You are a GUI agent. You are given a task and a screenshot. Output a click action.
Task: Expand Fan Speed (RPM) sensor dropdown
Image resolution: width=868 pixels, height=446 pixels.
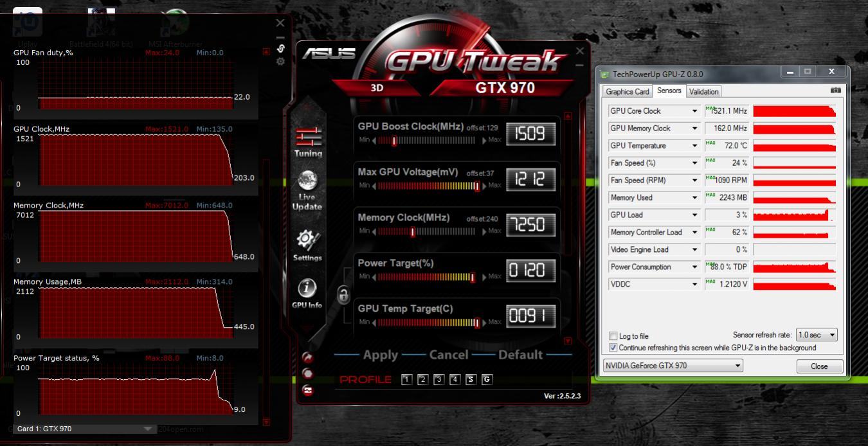(694, 181)
